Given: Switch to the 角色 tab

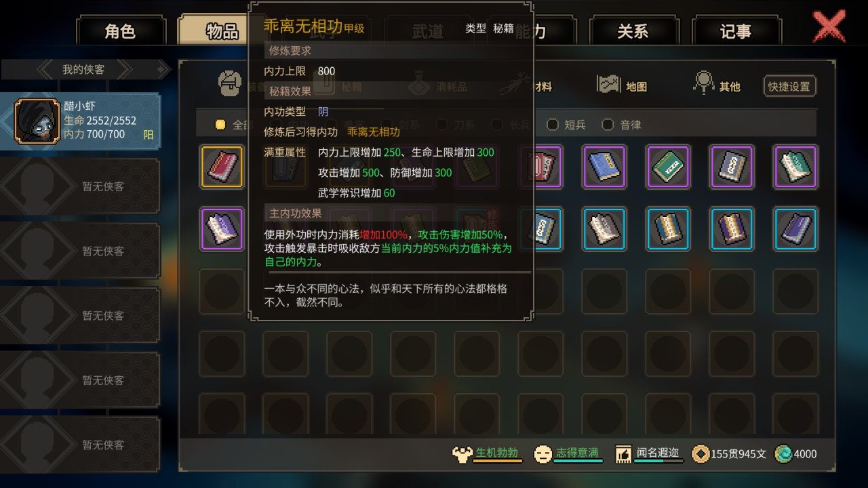Looking at the screenshot, I should 121,31.
